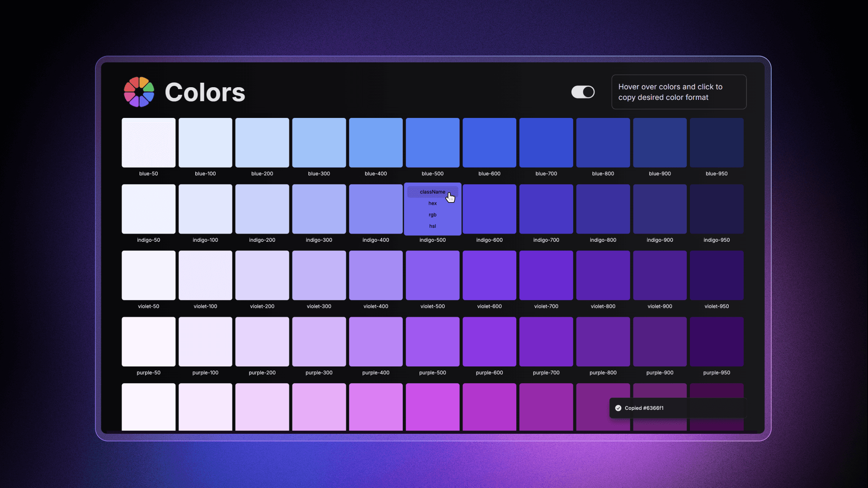Copy the blue-500 color swatch

click(x=432, y=142)
